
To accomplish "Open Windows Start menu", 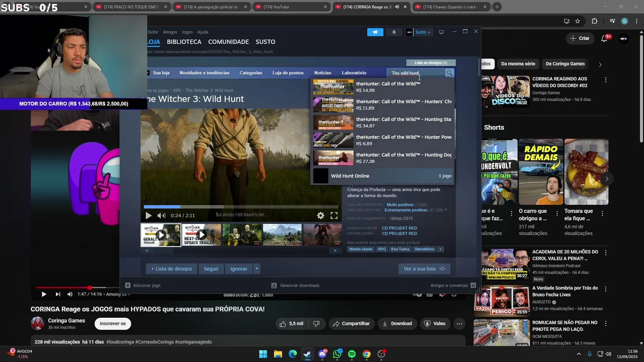I will pyautogui.click(x=263, y=354).
